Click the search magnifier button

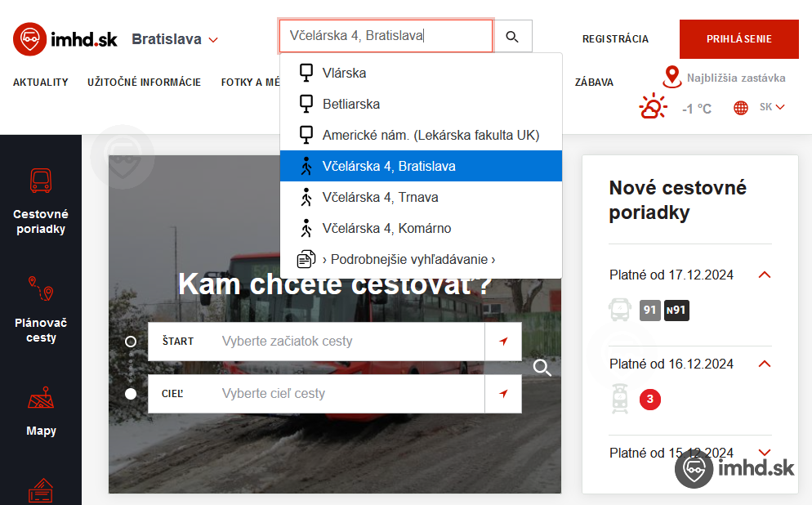(512, 37)
